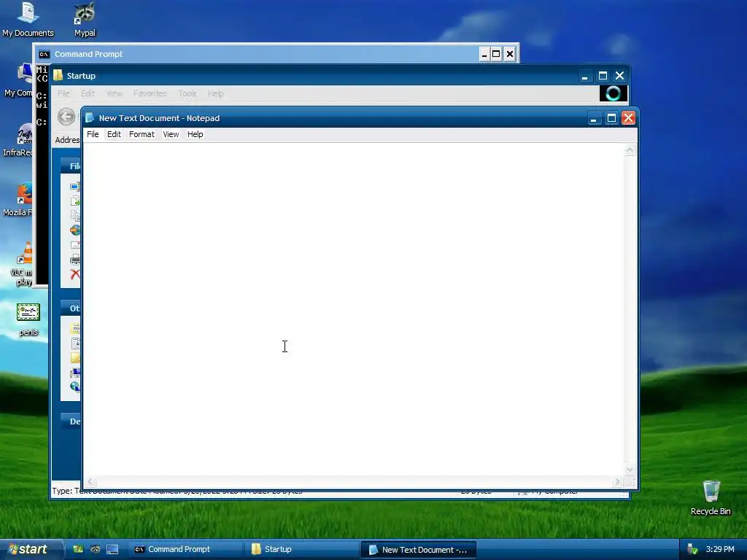Open the View menu in Startup window
747x560 pixels.
pos(114,93)
